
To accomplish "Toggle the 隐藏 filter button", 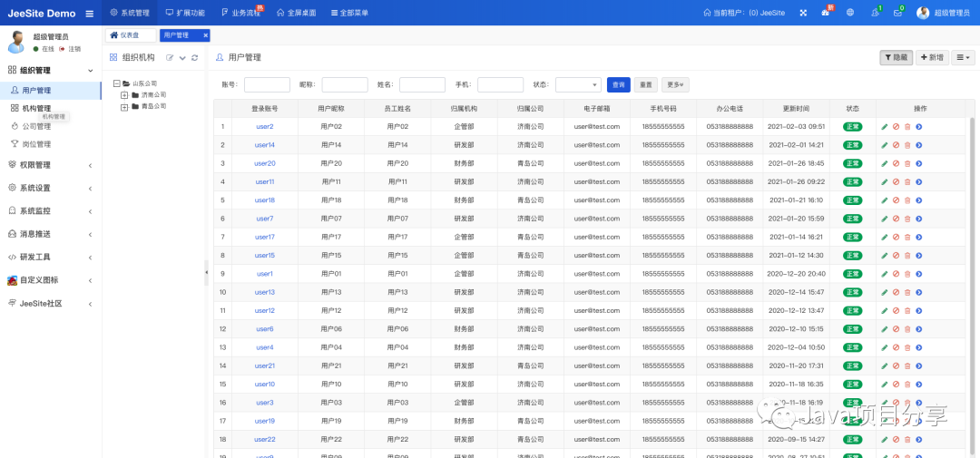I will pos(896,57).
